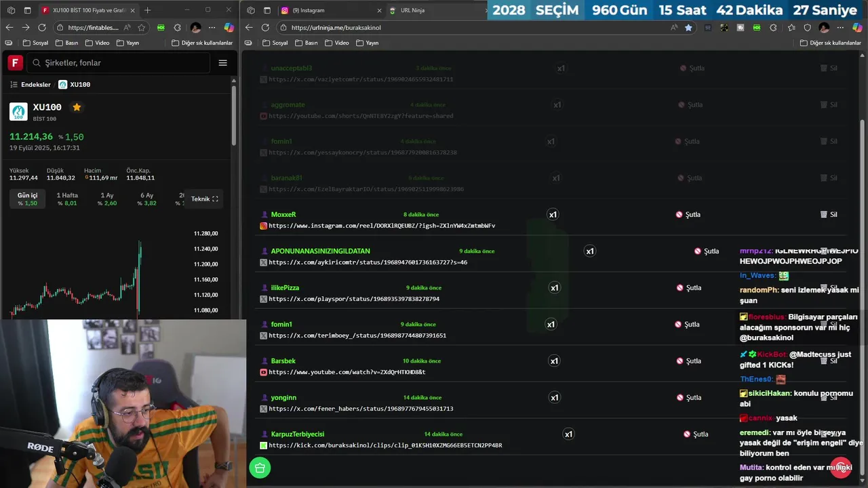Screen dimensions: 868x488
Task: Close the Instagram browser tab
Action: point(379,10)
